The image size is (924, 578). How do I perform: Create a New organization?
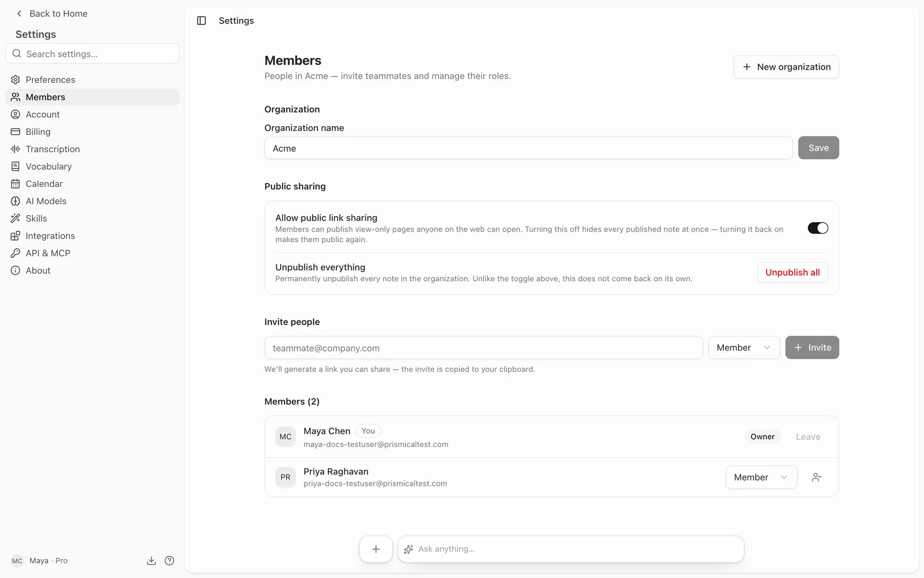[x=786, y=67]
